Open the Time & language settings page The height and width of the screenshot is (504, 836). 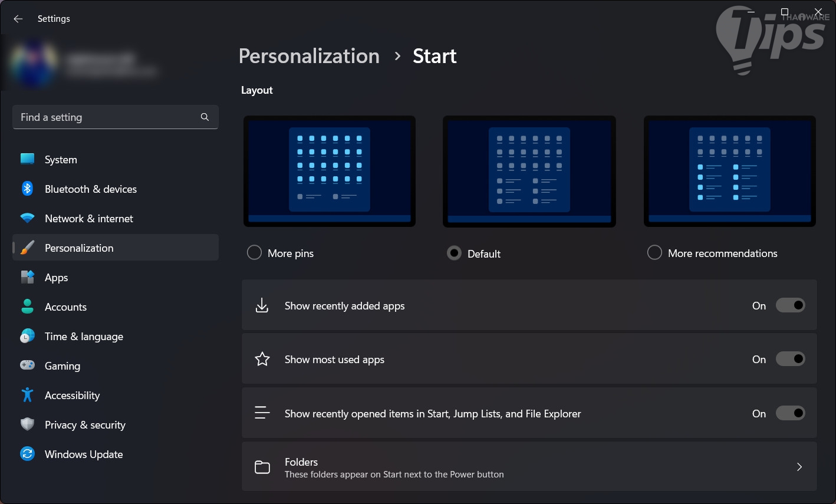tap(84, 336)
